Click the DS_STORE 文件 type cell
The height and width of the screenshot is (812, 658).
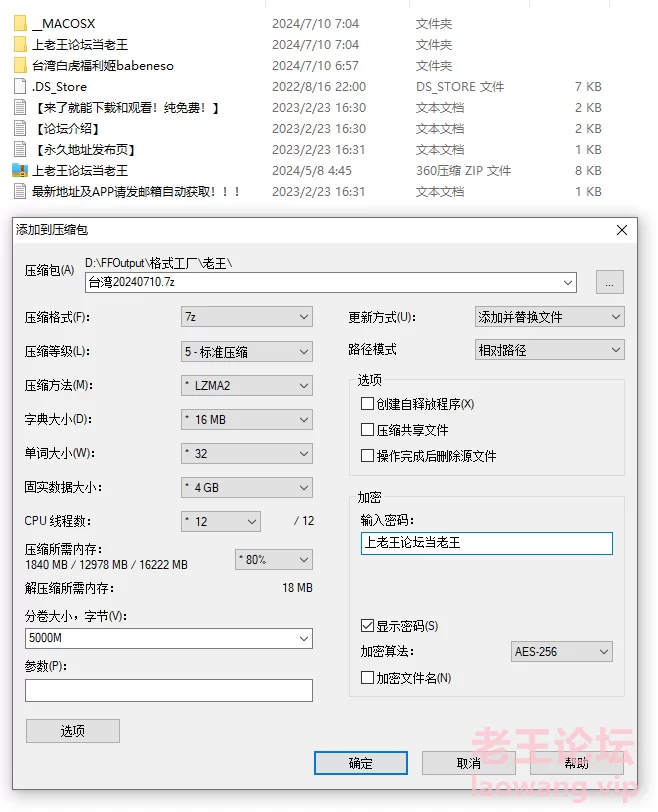[460, 86]
